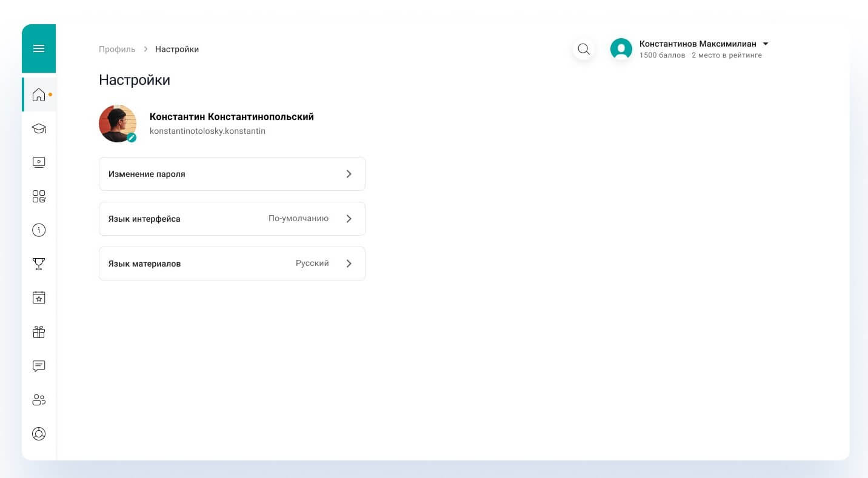Open video lessons sidebar icon

click(39, 162)
